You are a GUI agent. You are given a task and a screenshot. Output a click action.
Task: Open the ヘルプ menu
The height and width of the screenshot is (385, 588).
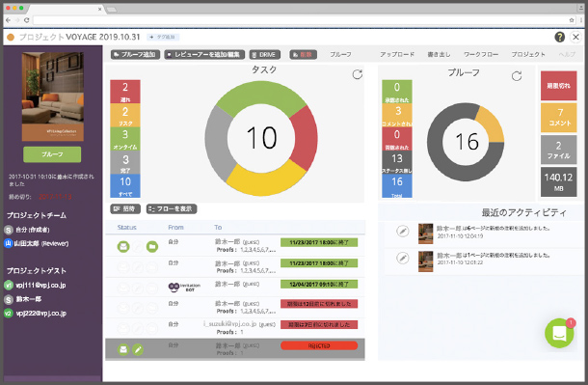coord(567,55)
